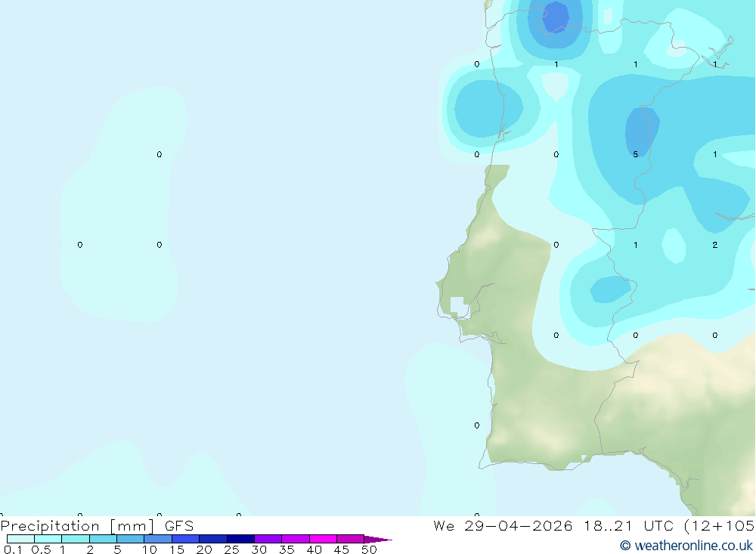This screenshot has height=554, width=756.
Task: Click the '15' legend scale label
Action: tap(177, 549)
